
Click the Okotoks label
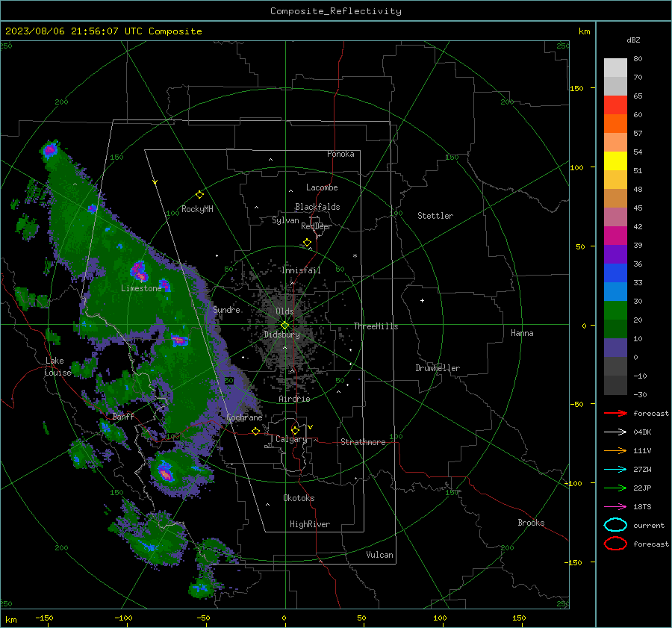point(299,498)
